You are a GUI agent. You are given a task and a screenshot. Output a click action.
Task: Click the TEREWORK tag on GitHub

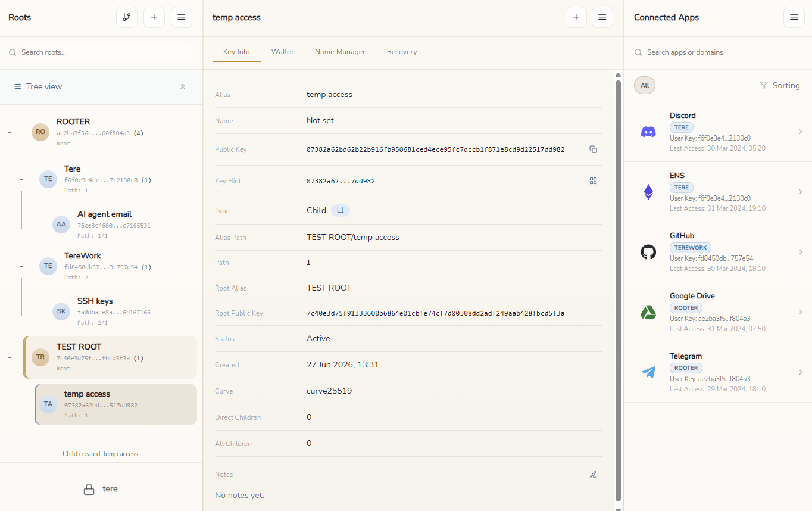(691, 248)
